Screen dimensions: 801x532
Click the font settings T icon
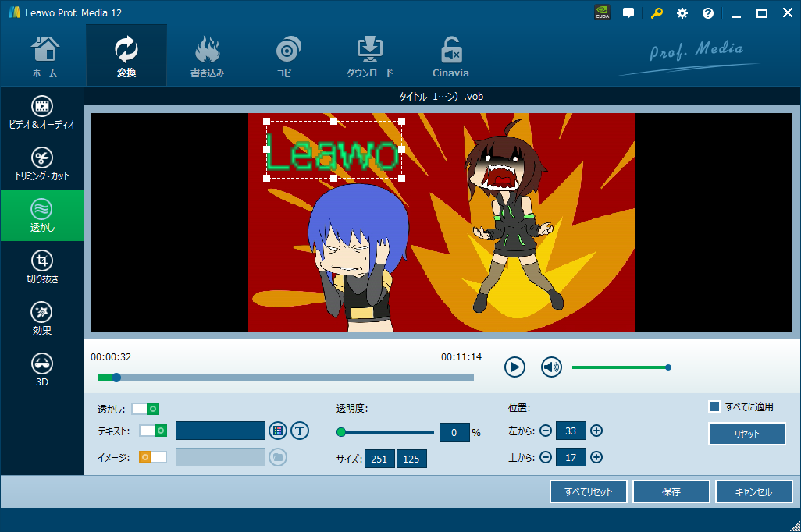pyautogui.click(x=300, y=431)
